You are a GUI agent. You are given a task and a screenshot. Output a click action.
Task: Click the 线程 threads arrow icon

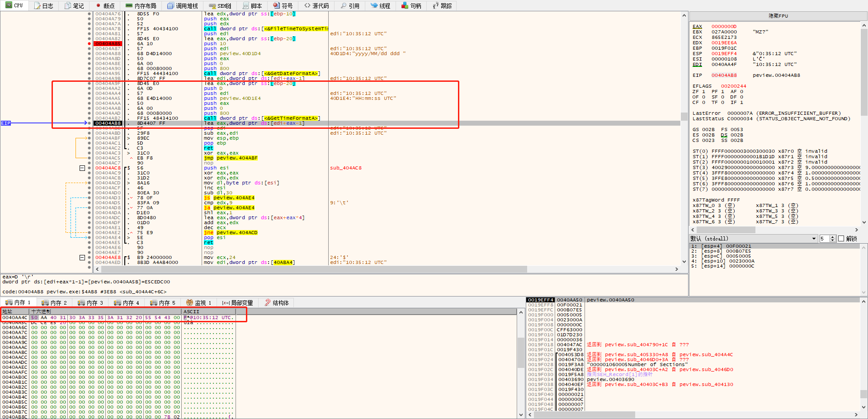click(374, 6)
